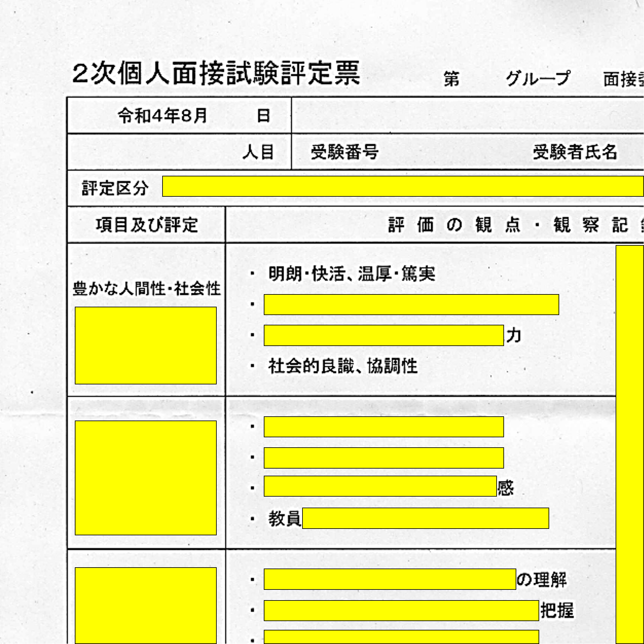Click the グループ label at top

[538, 79]
